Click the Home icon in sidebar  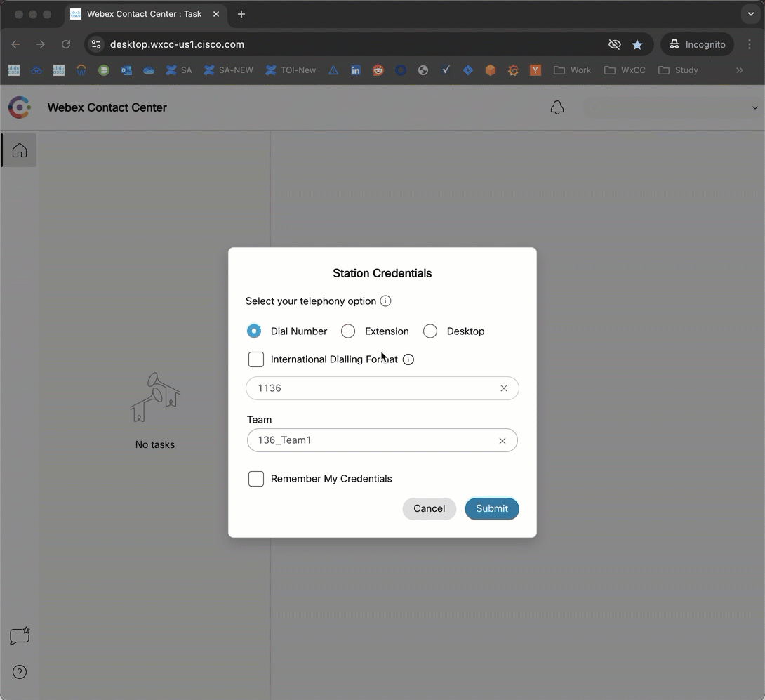tap(20, 150)
